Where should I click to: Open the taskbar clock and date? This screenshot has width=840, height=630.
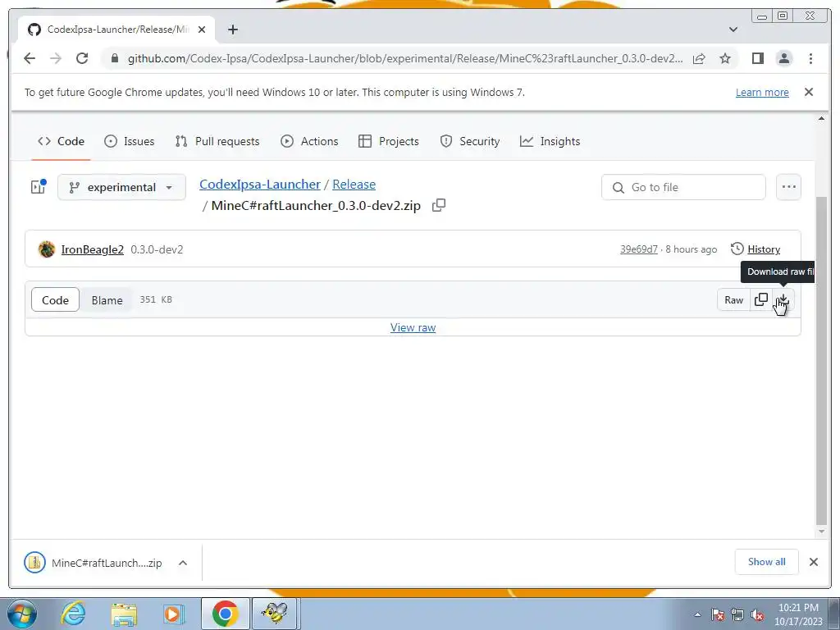click(x=797, y=614)
